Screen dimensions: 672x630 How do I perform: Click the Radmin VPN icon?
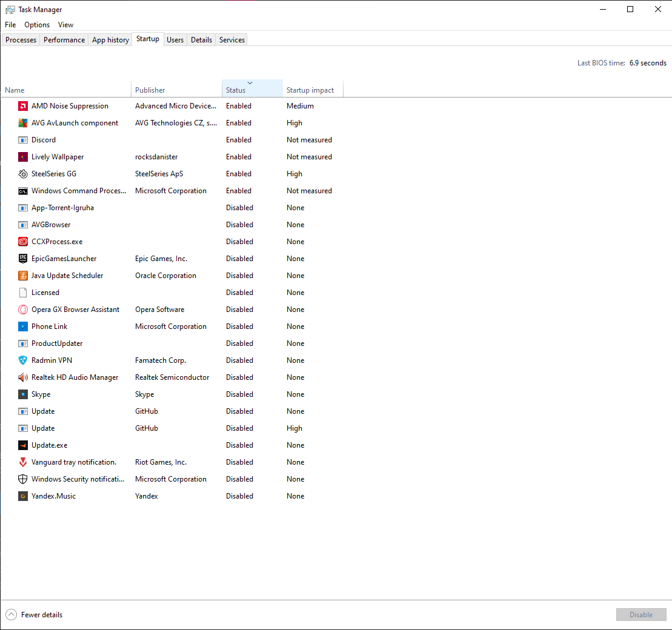click(x=22, y=360)
